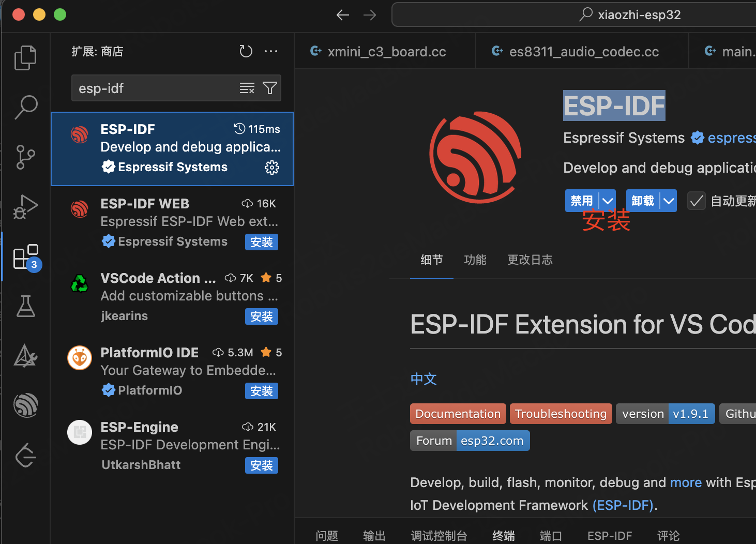
Task: Open the ESP-IDF panel tab
Action: (x=610, y=536)
